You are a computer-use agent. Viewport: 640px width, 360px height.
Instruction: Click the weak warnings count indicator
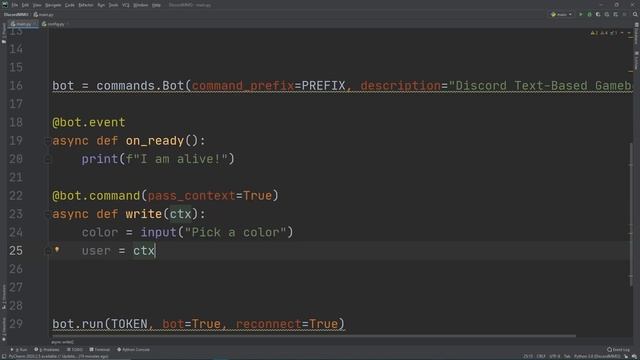tap(604, 33)
